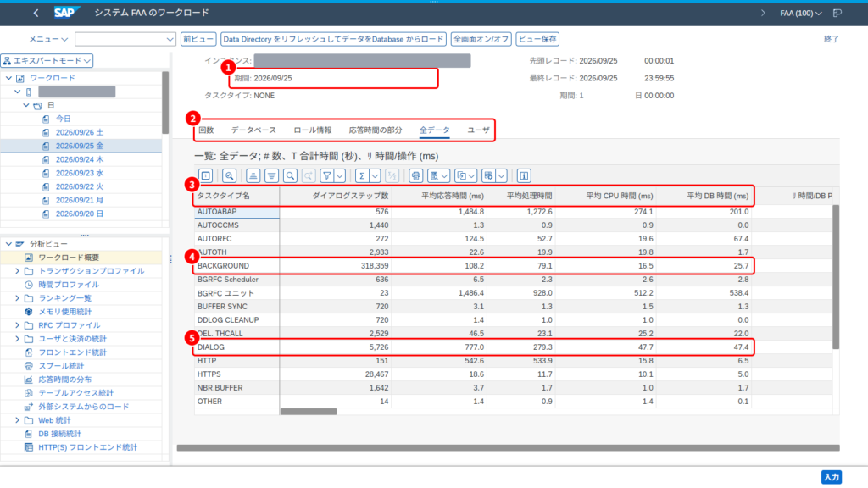Open 応答時間の分布 analysis view
The height and width of the screenshot is (488, 868).
point(64,380)
